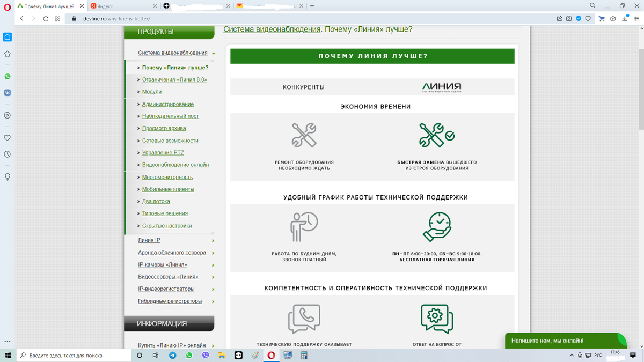Viewport: 644px width, 362px height.
Task: Open sidebar bookmarks heart icon
Action: point(8,137)
